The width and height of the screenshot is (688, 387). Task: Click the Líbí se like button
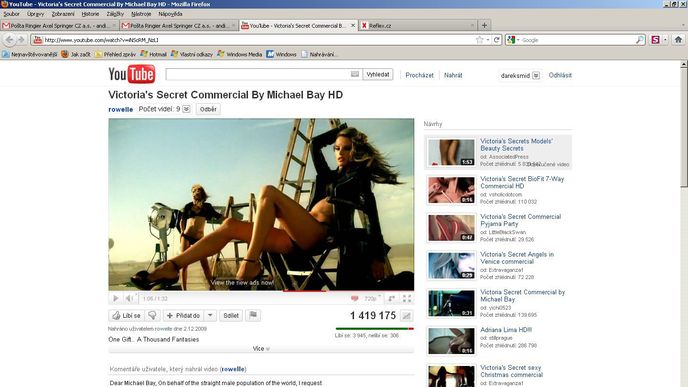(x=127, y=315)
